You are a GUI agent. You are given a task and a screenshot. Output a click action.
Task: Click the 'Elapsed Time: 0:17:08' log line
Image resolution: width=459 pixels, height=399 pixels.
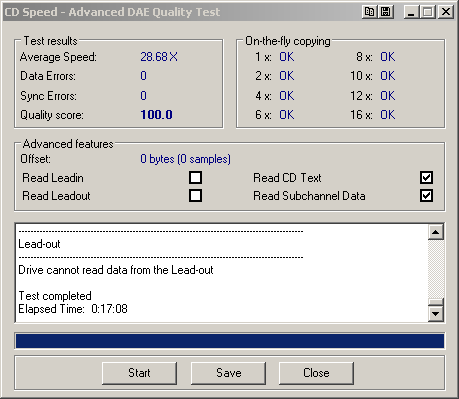click(x=73, y=309)
